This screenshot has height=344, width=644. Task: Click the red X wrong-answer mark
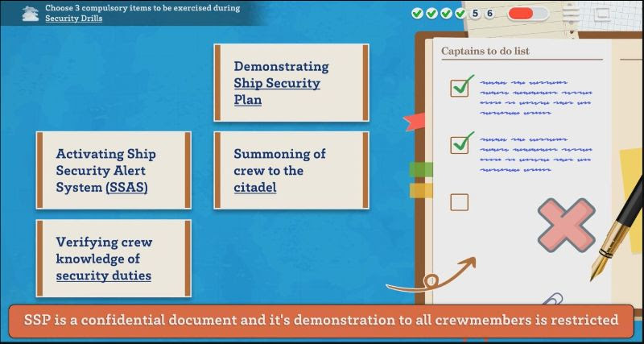point(566,226)
